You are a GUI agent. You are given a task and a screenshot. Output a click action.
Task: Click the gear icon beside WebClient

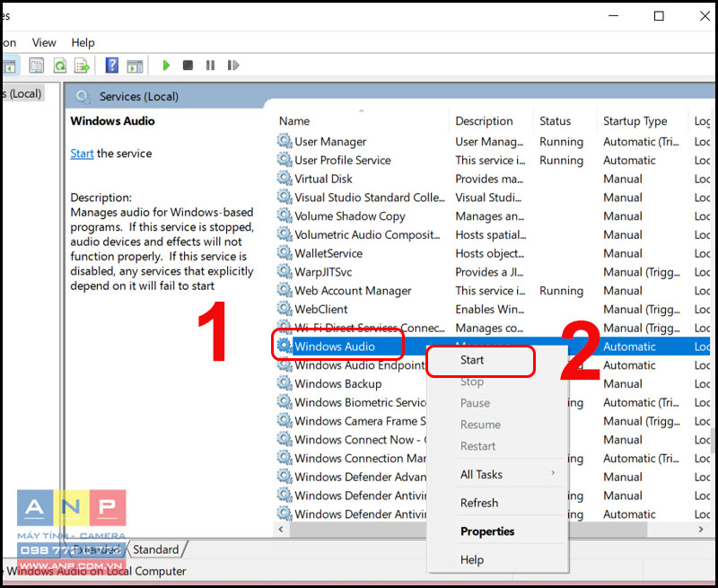click(x=285, y=309)
